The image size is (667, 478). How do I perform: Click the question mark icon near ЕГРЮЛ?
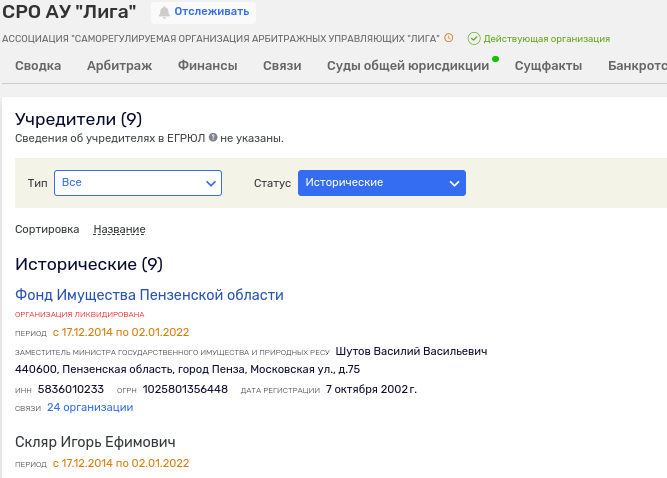213,137
